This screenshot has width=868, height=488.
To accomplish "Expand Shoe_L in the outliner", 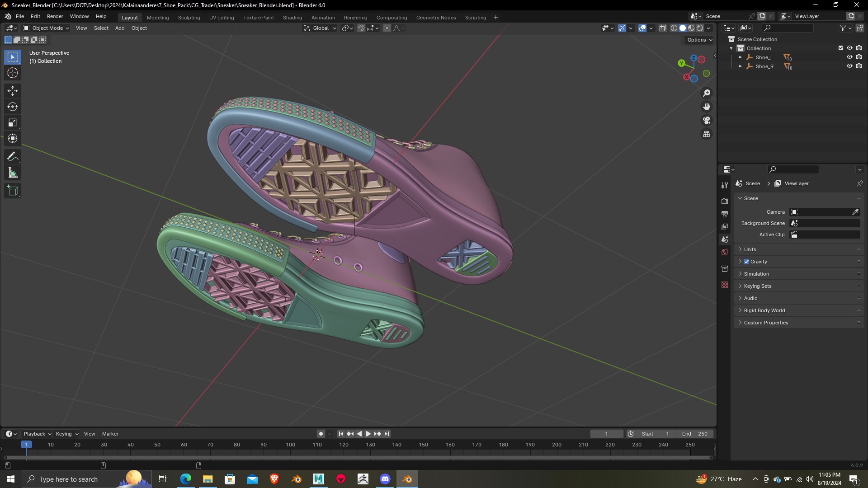I will (741, 57).
